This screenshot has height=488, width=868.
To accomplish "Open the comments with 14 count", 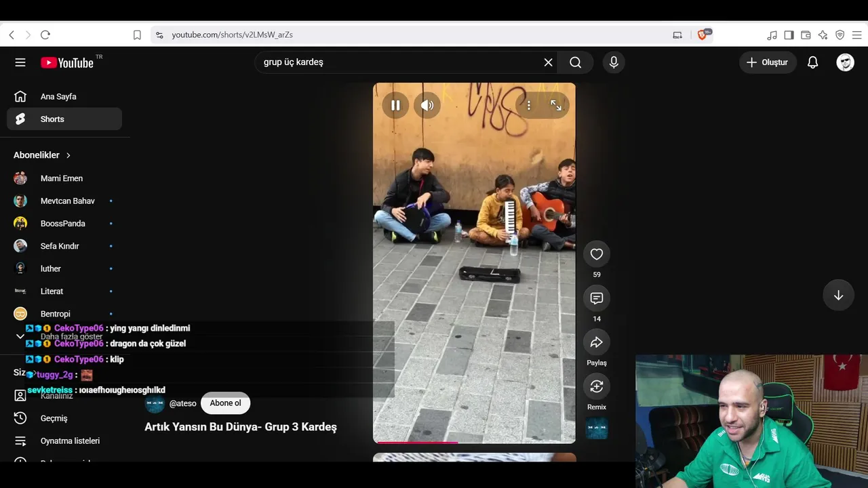I will coord(597,298).
